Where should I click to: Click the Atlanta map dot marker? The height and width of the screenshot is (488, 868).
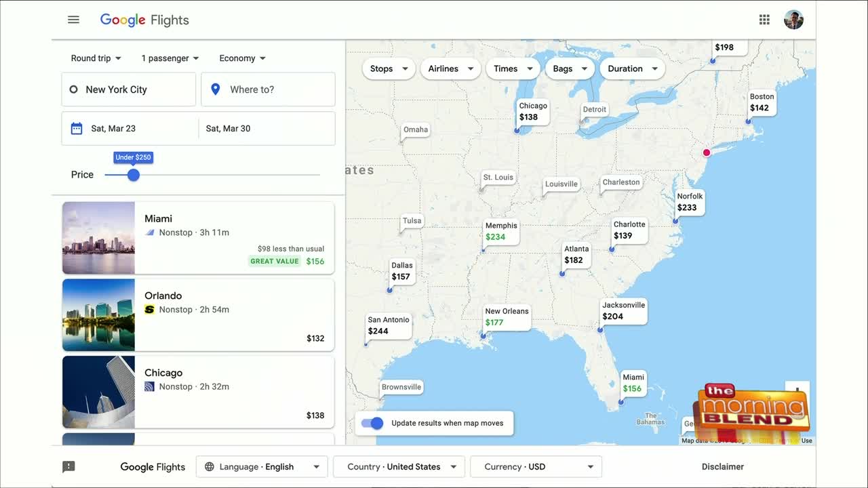tap(562, 274)
